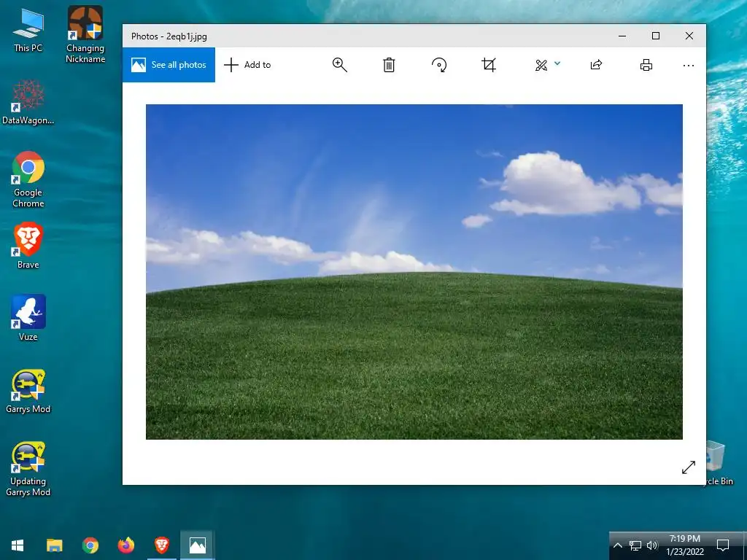
Task: Click the zoom magnifier icon
Action: tap(340, 65)
